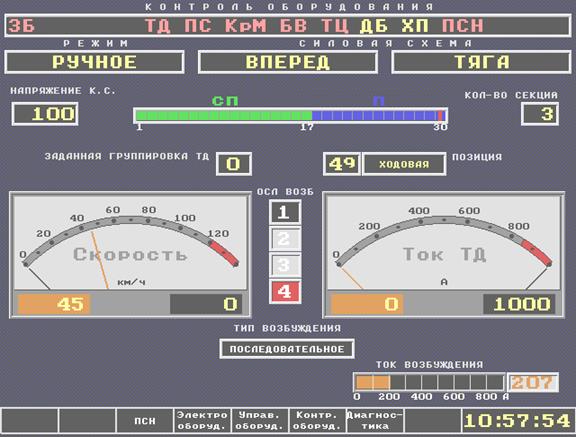
Task: Click the first empty bottom bar button
Action: (x=30, y=421)
